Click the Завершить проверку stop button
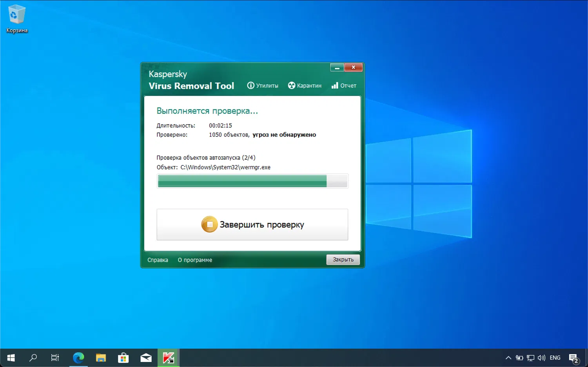Image resolution: width=588 pixels, height=367 pixels. pos(252,224)
